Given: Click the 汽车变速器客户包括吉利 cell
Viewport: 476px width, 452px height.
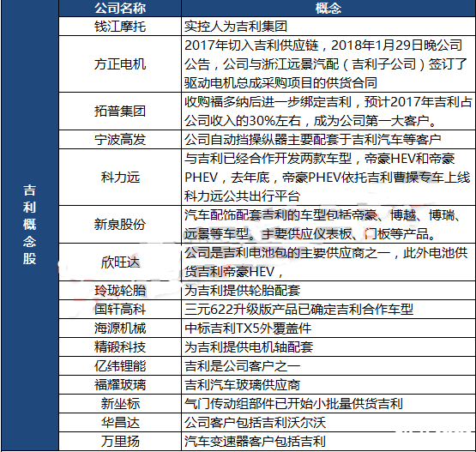Looking at the screenshot, I should [328, 442].
